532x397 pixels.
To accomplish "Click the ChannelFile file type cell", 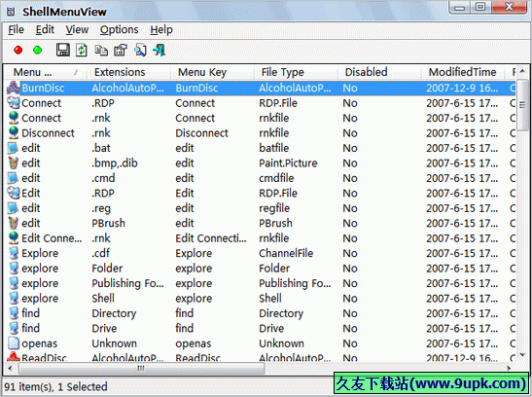I will tap(286, 253).
